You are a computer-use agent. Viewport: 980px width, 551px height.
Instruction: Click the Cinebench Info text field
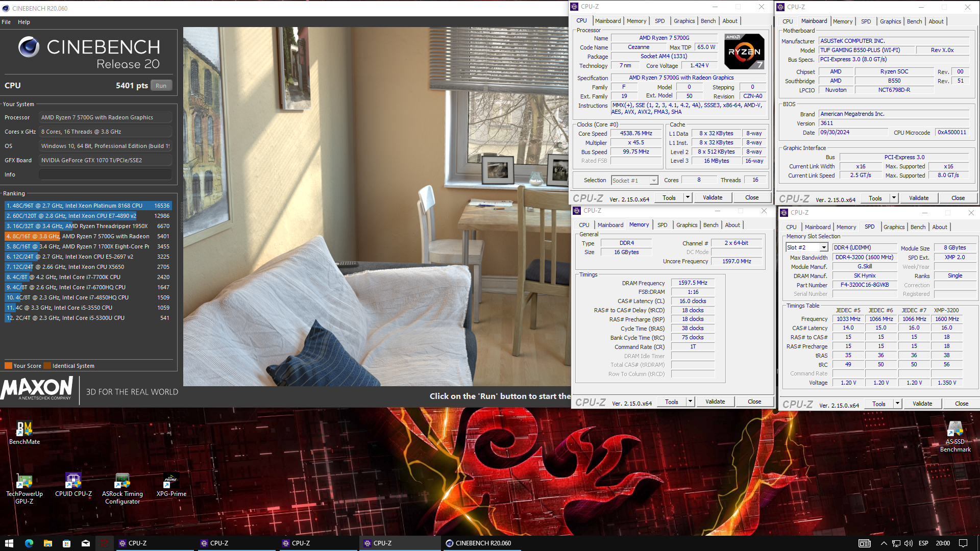coord(106,174)
